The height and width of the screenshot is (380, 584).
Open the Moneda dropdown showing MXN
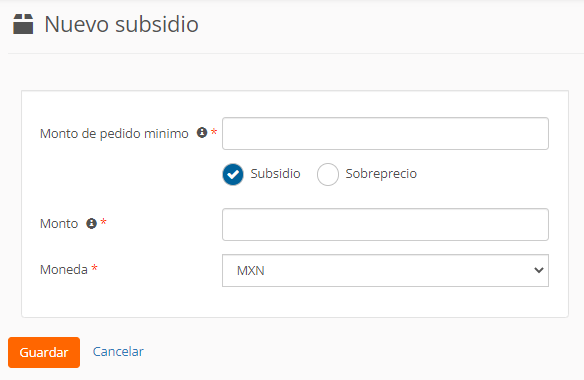pos(385,270)
